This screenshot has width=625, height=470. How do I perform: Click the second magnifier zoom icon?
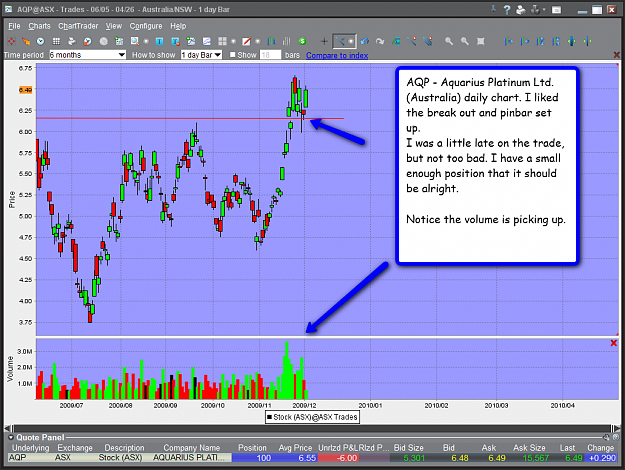click(465, 41)
